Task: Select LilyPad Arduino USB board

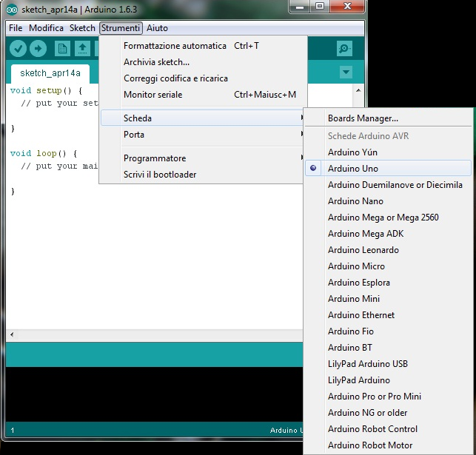Action: point(388,364)
